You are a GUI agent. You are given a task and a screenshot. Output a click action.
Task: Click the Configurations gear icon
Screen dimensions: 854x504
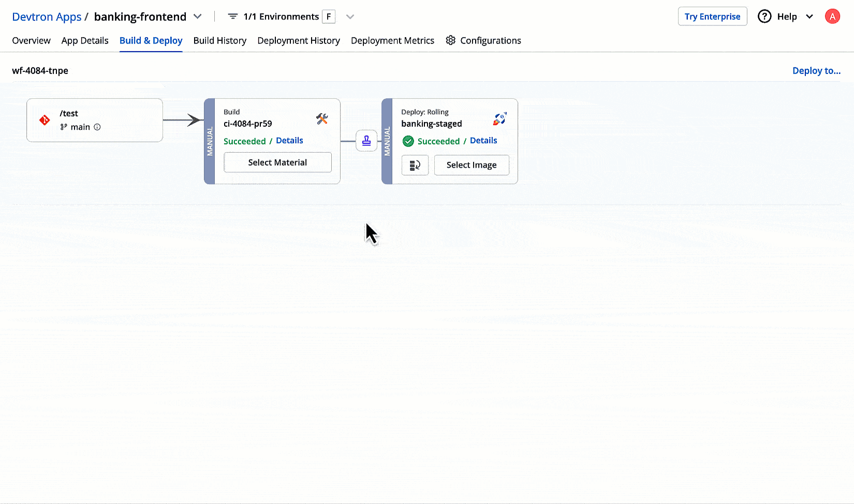[451, 40]
